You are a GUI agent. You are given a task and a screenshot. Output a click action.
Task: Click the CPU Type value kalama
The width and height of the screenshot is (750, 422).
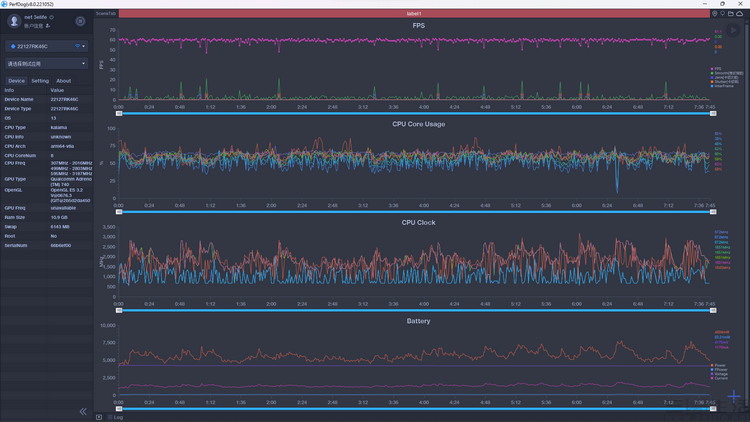coord(59,128)
